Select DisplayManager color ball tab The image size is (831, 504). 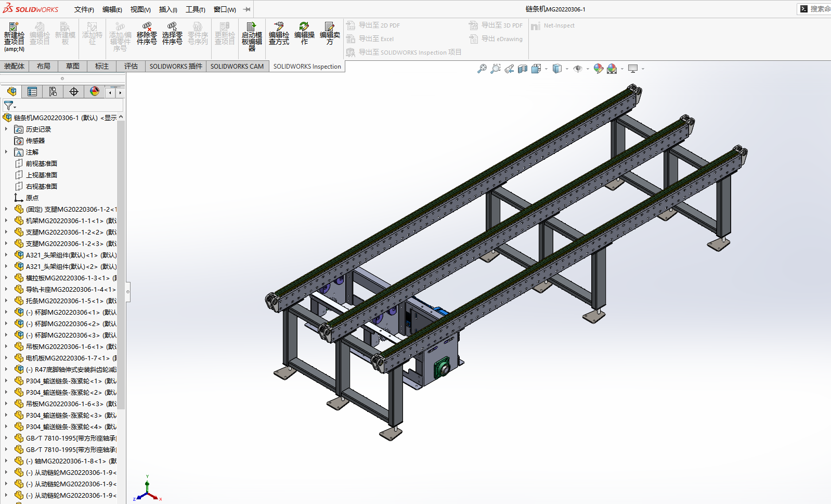pos(95,92)
